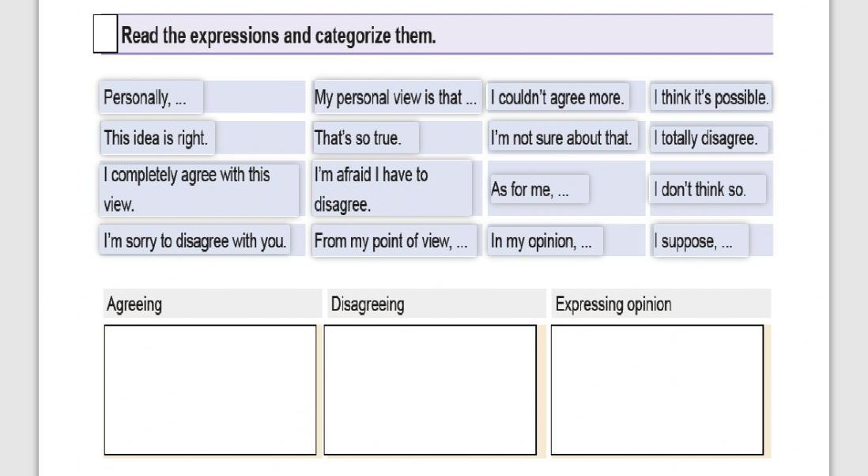
Task: Click the empty box under Expressing opinion
Action: 657,391
